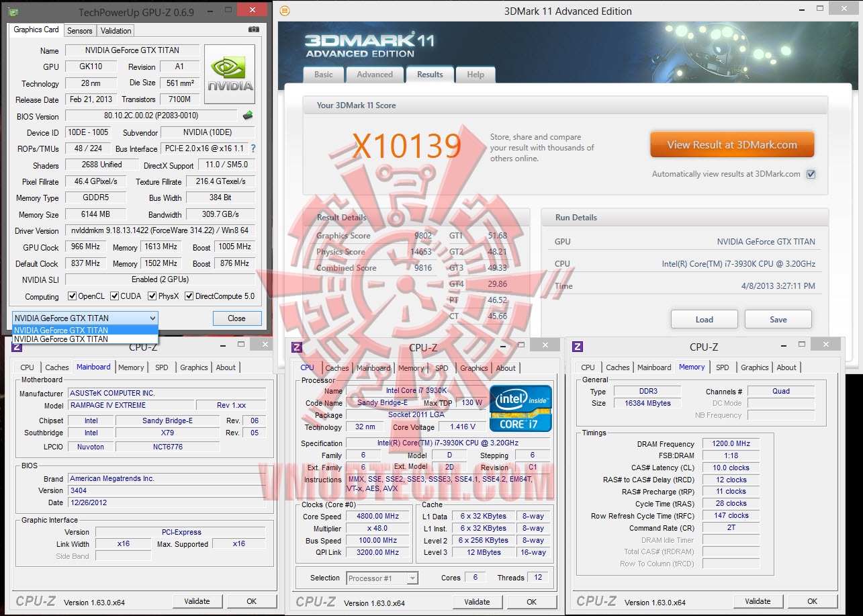Screen dimensions: 863x616
Task: Uncheck Automatically view results at 3DMark.com
Action: 811,174
